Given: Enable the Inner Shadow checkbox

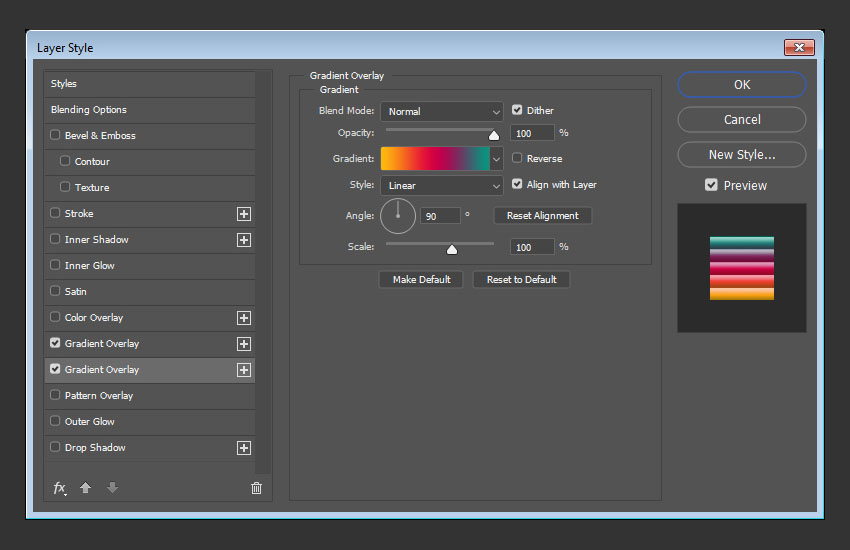Looking at the screenshot, I should 55,238.
